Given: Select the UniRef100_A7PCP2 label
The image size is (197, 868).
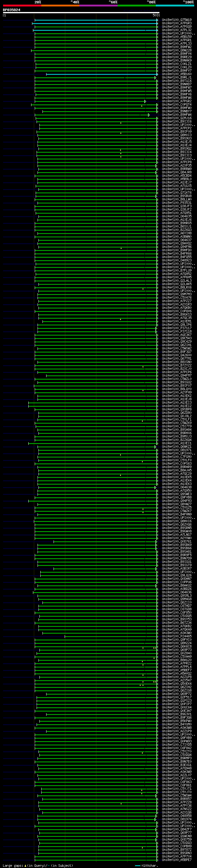Looking at the screenshot, I should (x=177, y=128).
